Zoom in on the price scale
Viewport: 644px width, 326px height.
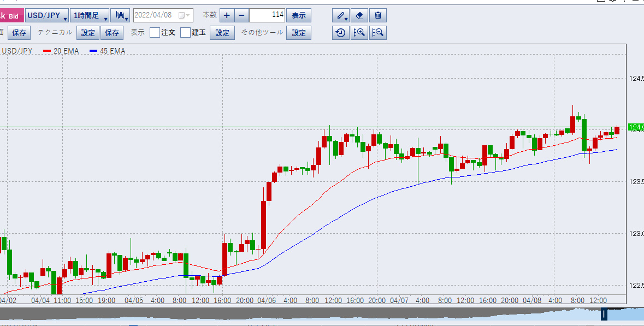pyautogui.click(x=359, y=33)
